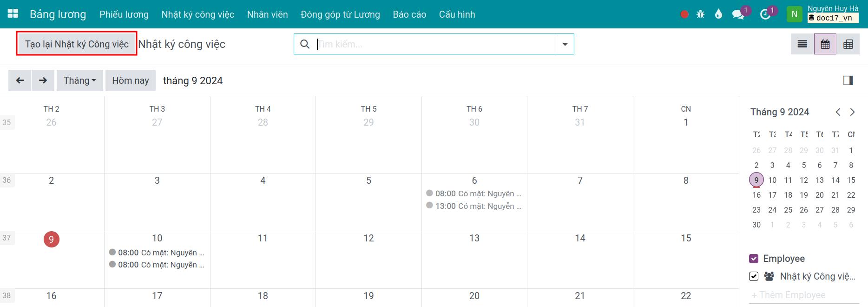Expand the search options dropdown arrow
The image size is (868, 307).
(x=565, y=44)
